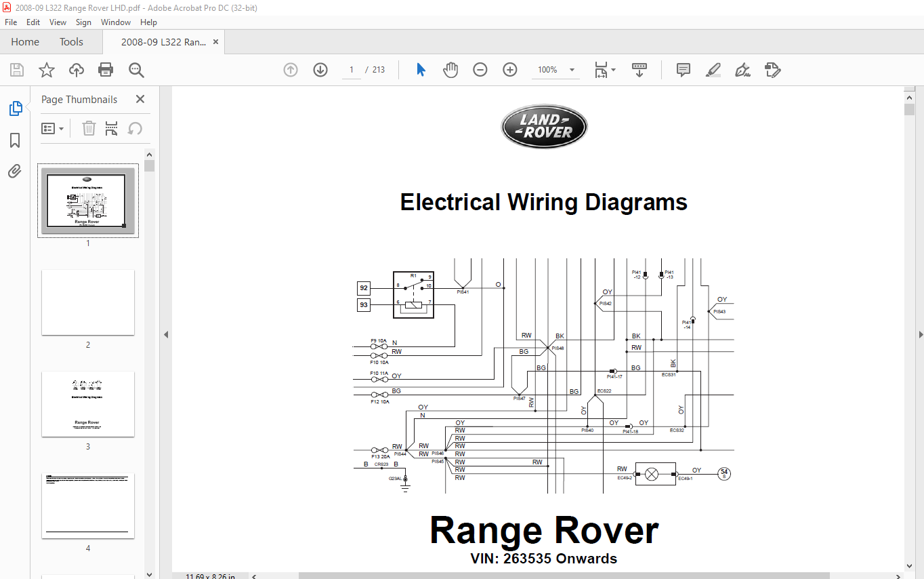The image size is (924, 579).
Task: Expand the right tools pane arrow
Action: click(920, 334)
